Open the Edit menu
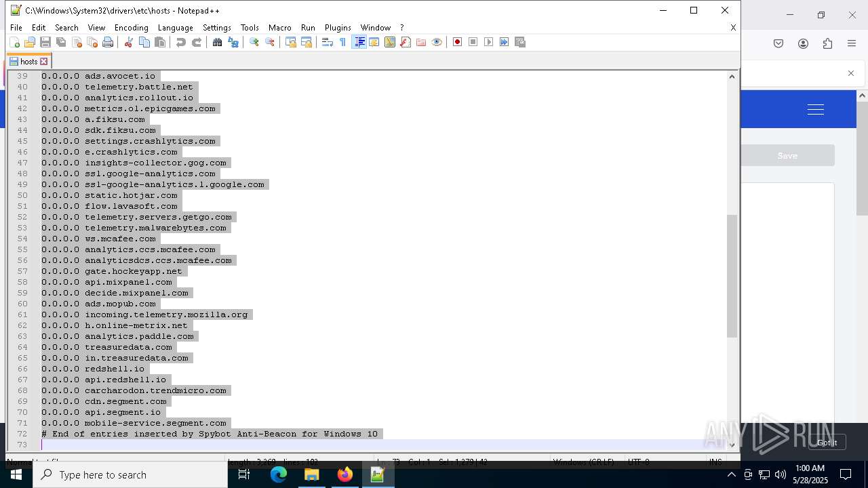 tap(39, 28)
